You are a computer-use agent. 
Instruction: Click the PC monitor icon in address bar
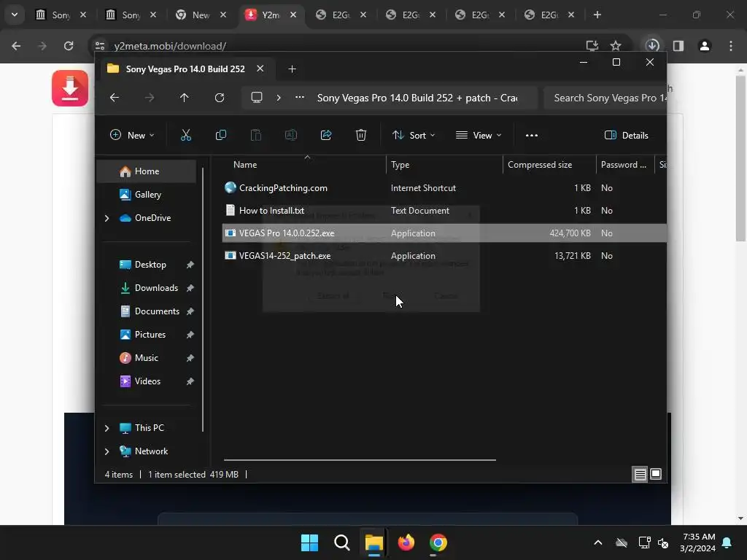257,98
